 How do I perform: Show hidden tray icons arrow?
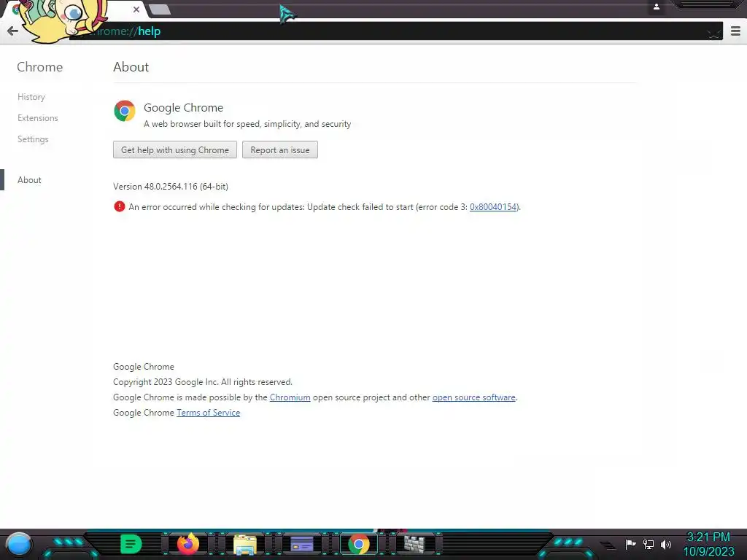tap(608, 545)
